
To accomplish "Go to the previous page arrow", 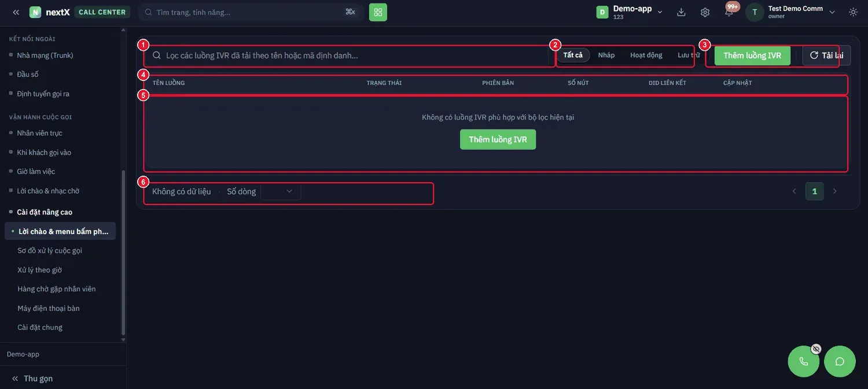I will click(794, 191).
